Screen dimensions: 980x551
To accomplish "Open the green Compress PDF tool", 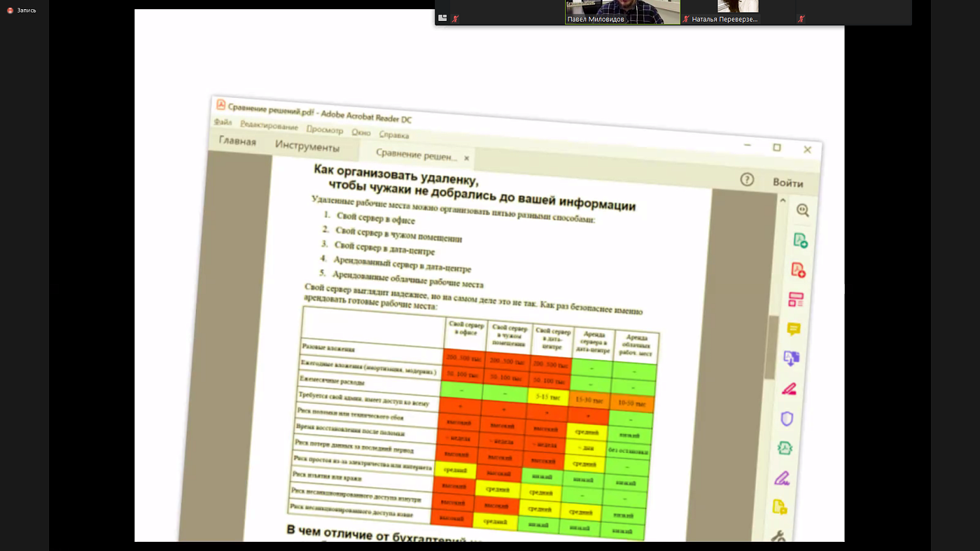I will (785, 448).
